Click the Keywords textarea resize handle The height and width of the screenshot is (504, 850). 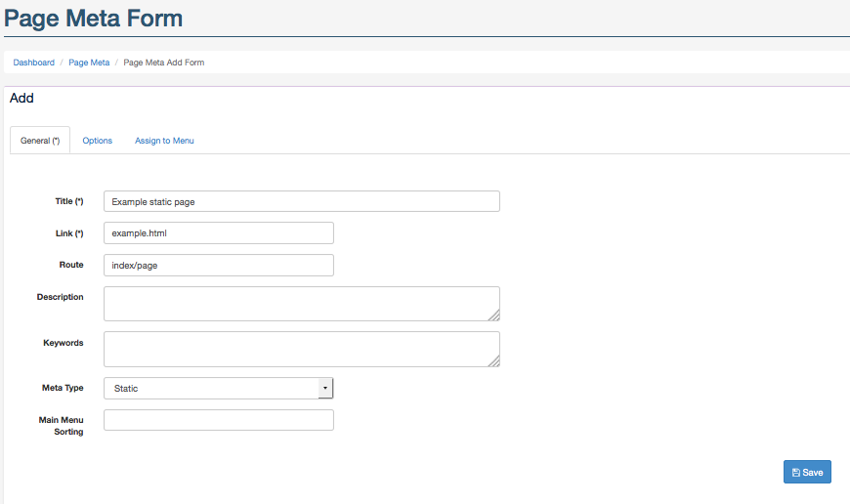[493, 361]
